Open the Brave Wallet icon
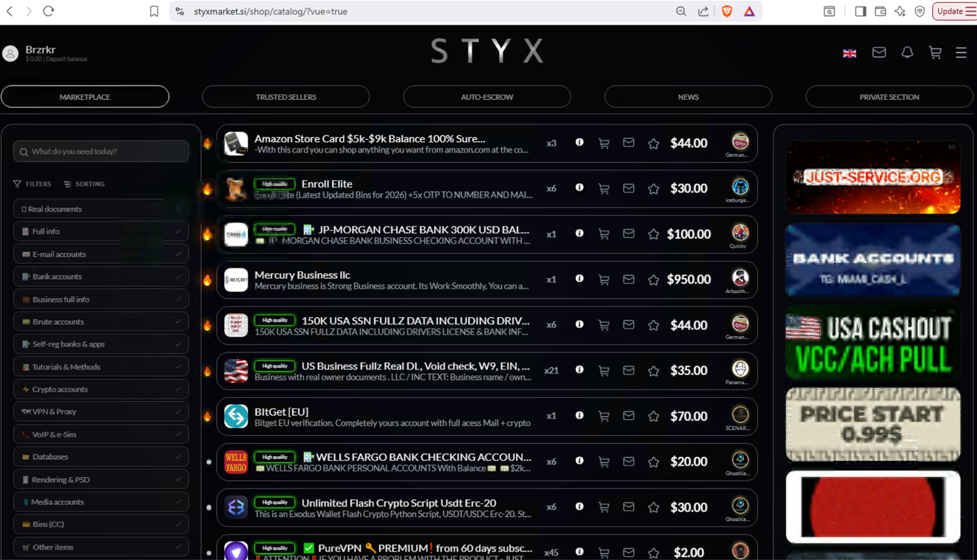Image resolution: width=977 pixels, height=560 pixels. (x=880, y=11)
